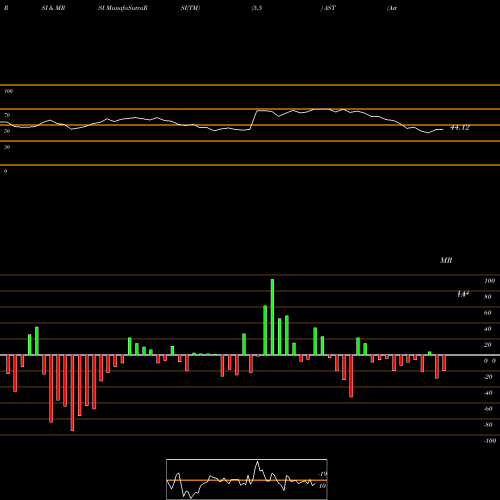Click the 10 label in the mini chart
This screenshot has width=500, height=500.
tap(322, 486)
